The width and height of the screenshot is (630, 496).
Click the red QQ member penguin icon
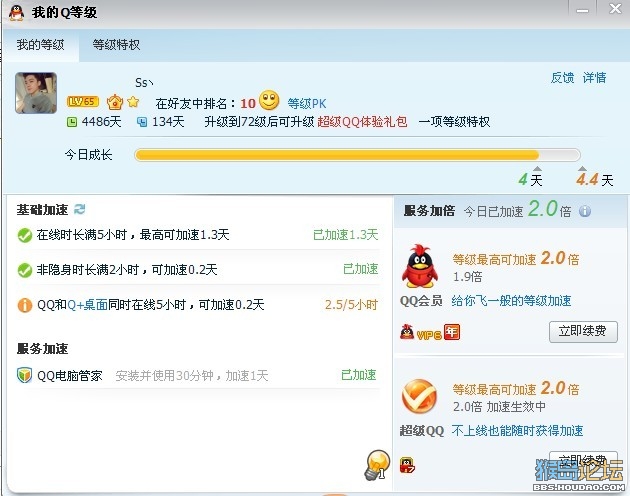tap(420, 266)
